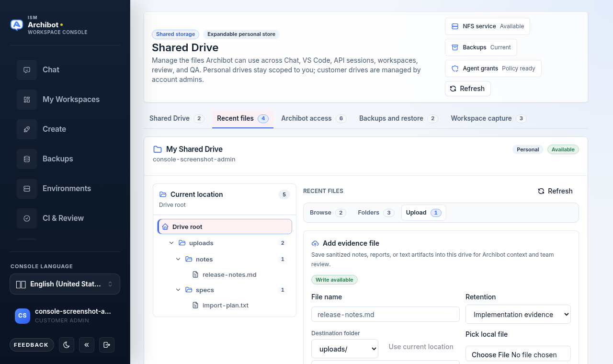Click the File name input field
Viewport: 613px width, 364px height.
386,314
